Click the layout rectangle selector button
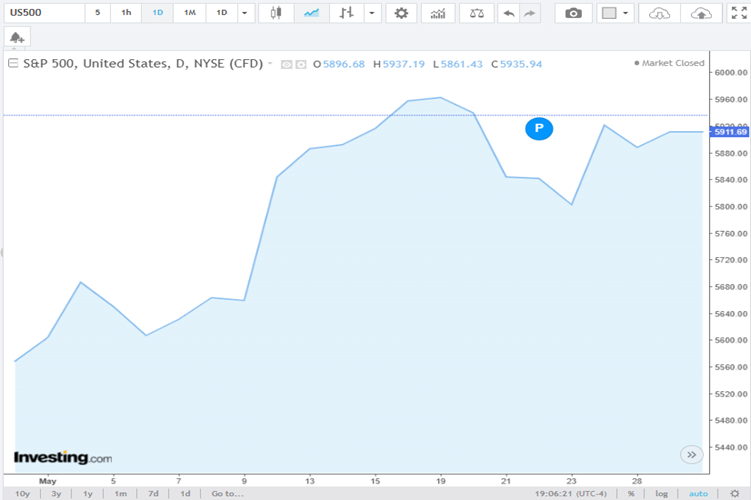The width and height of the screenshot is (751, 500). [609, 13]
